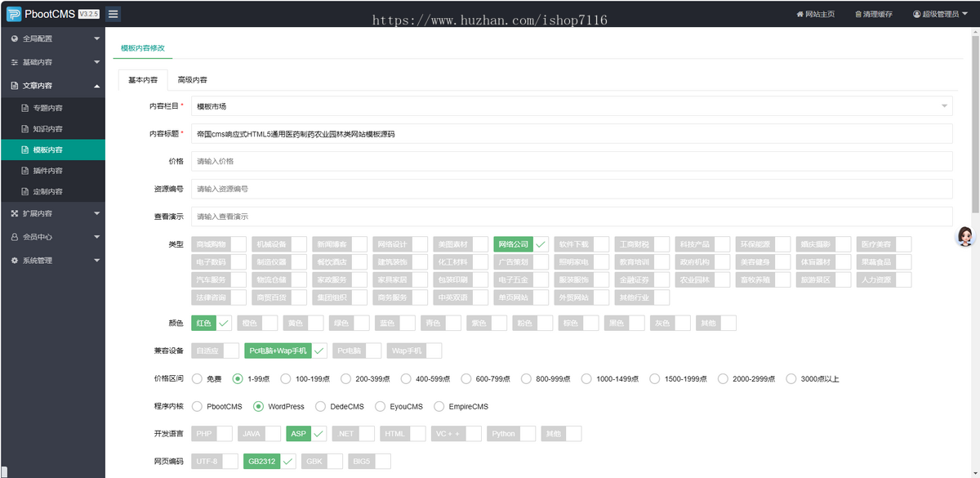Open the 超级管理员 user dropdown
Image resolution: width=980 pixels, height=478 pixels.
942,14
